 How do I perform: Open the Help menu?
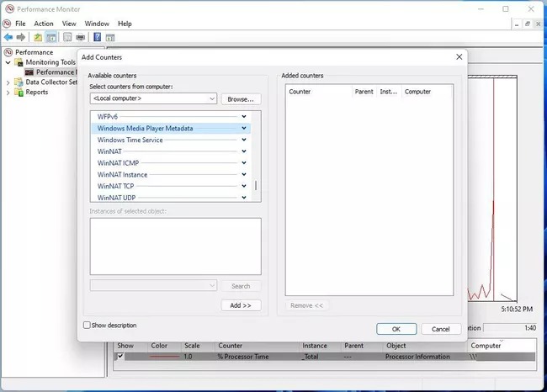coord(125,24)
